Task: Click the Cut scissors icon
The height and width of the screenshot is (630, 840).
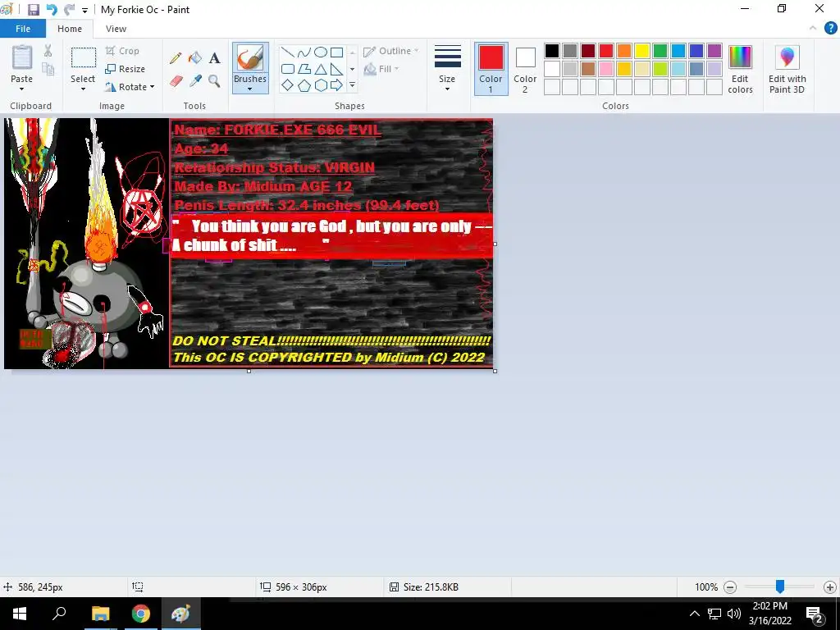Action: coord(48,51)
